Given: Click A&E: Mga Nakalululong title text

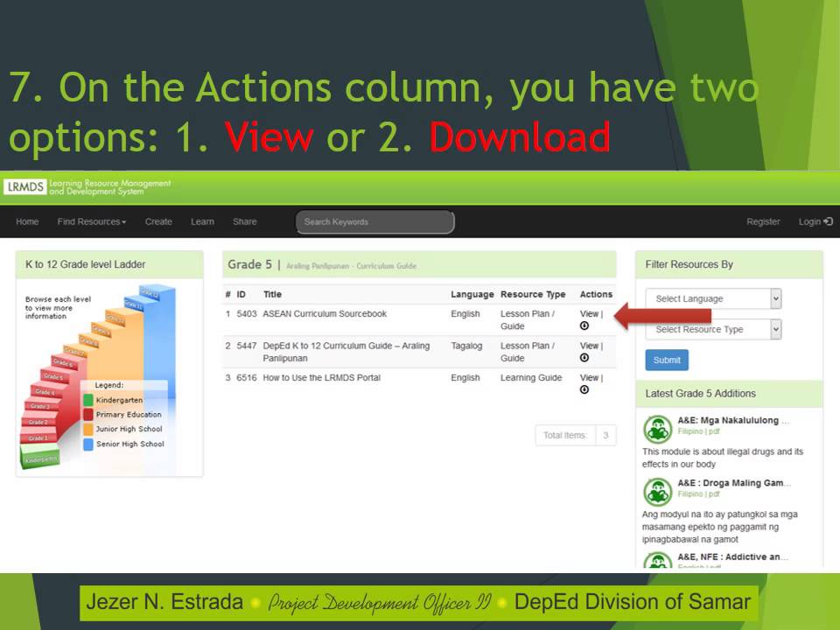Looking at the screenshot, I should tap(733, 420).
